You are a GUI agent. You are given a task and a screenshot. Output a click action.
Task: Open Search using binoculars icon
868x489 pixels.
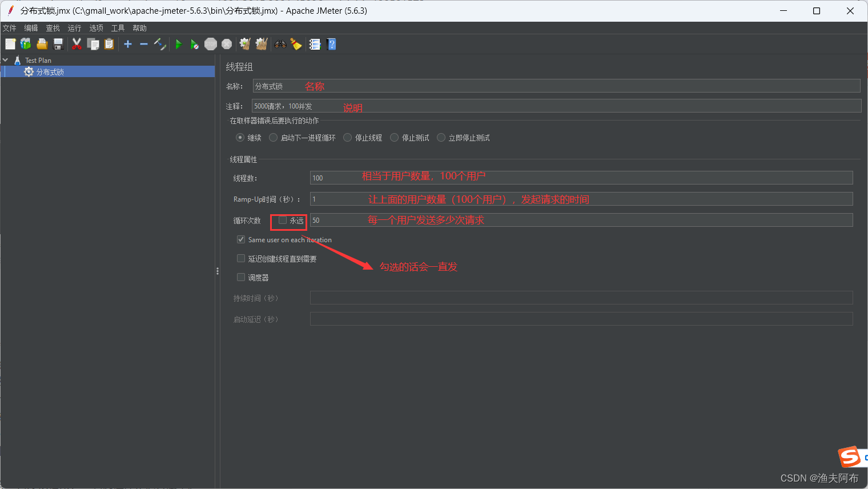[280, 44]
